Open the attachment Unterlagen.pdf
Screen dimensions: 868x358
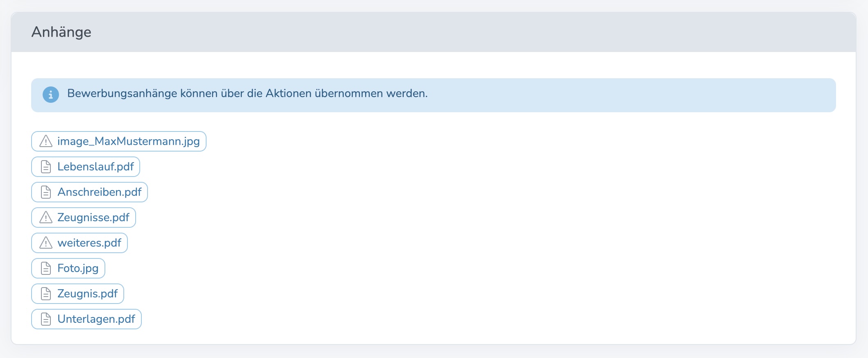pyautogui.click(x=97, y=319)
